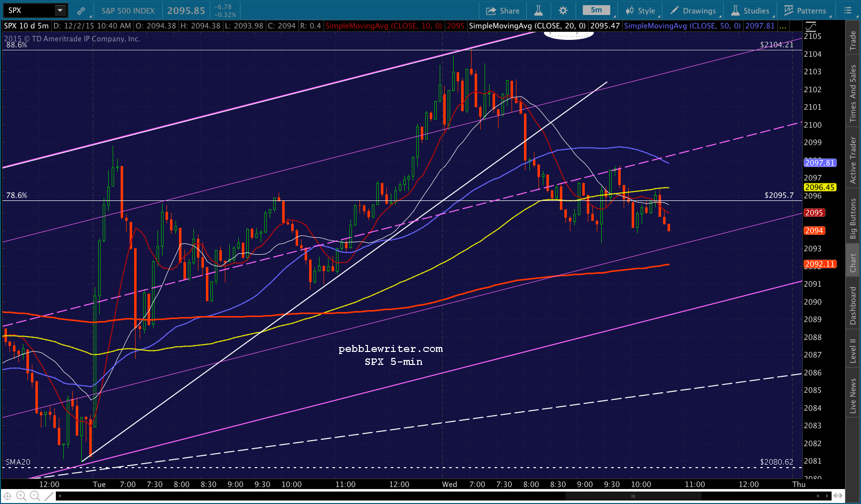Click the SPX symbol input field
Image resolution: width=861 pixels, height=504 pixels.
(x=27, y=10)
